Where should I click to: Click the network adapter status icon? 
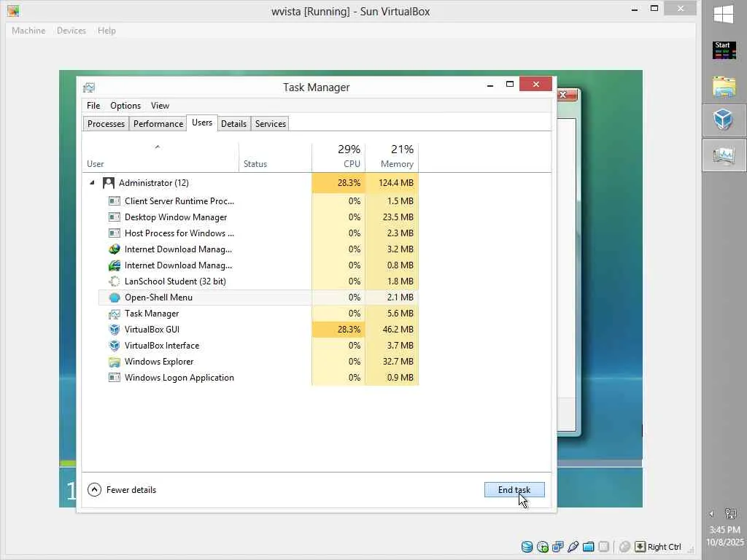click(x=557, y=547)
